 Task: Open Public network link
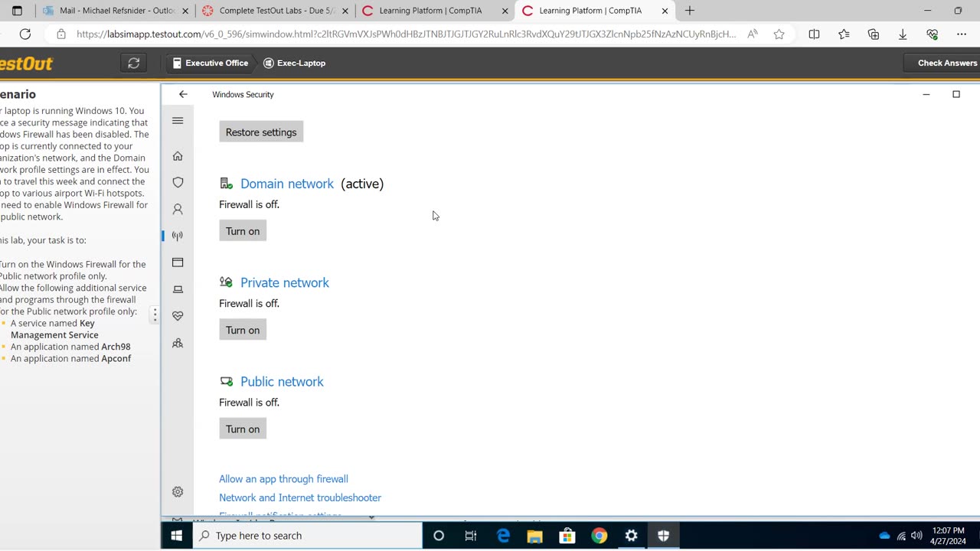282,381
